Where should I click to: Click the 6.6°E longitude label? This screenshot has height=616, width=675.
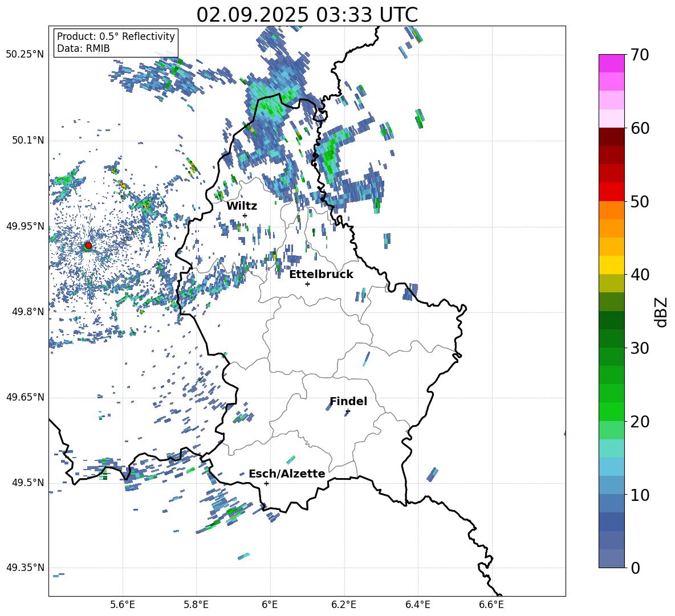click(x=491, y=605)
